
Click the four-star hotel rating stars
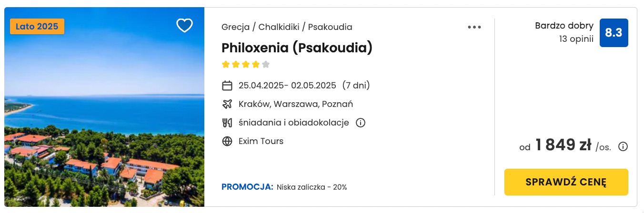pos(246,64)
